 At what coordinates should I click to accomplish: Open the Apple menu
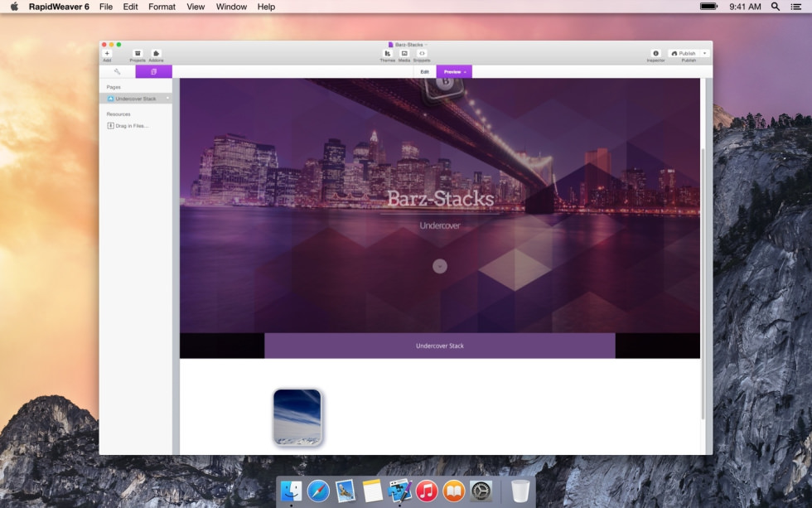(15, 7)
